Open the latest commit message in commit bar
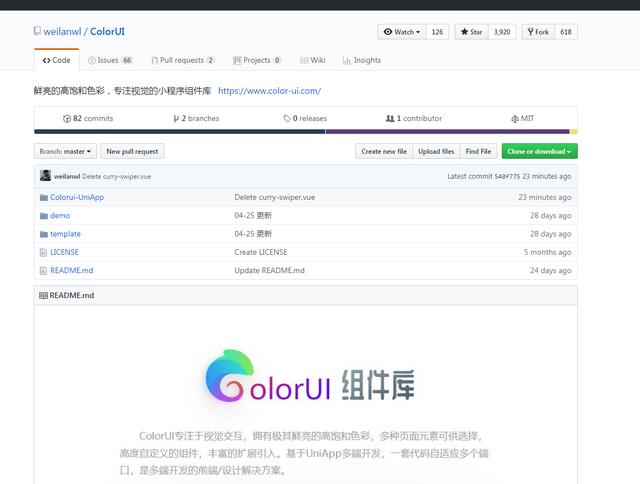Image resolution: width=640 pixels, height=484 pixels. (x=116, y=176)
